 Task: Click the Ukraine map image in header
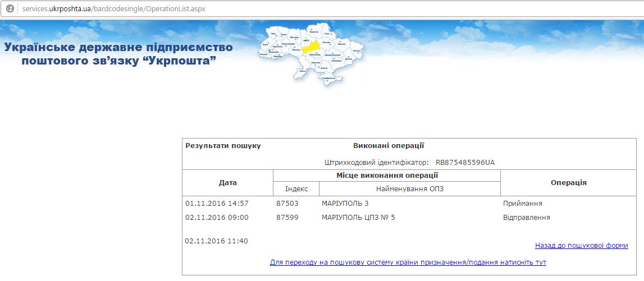[x=310, y=54]
